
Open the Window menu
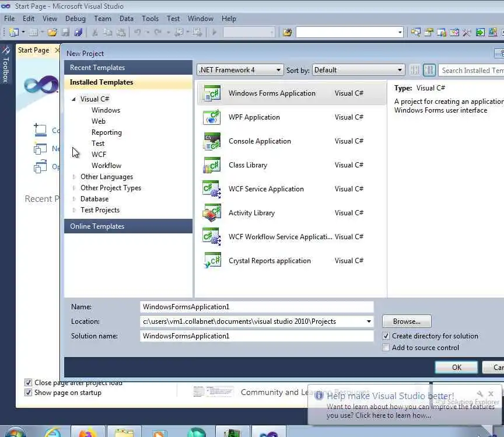(x=201, y=19)
